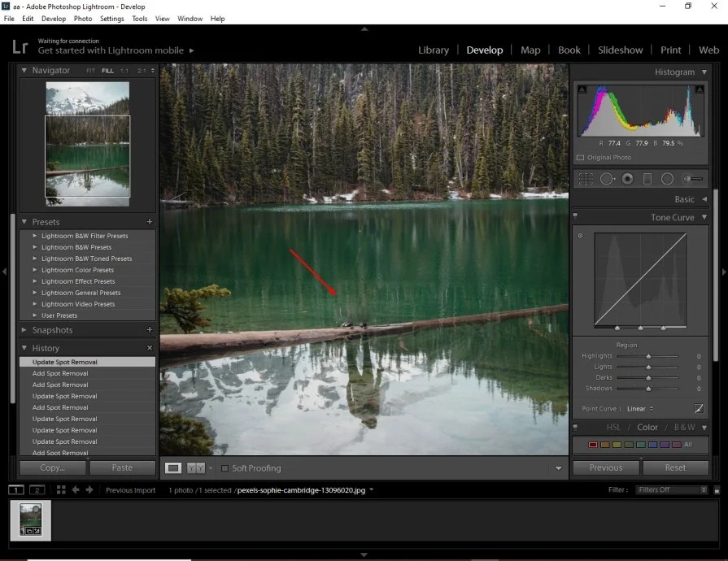Click the Previous button
Screen dimensions: 728x561
pos(606,467)
